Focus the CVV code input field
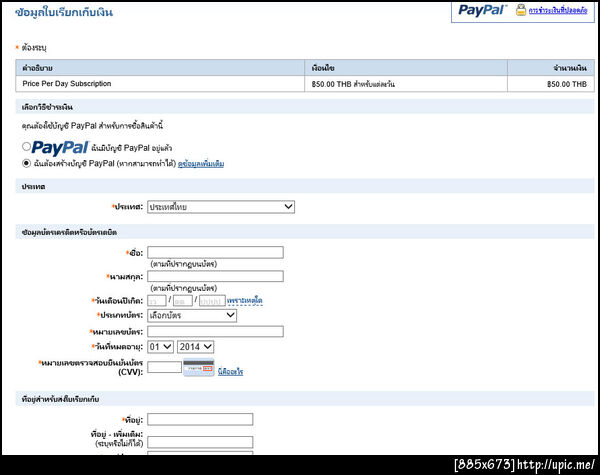The width and height of the screenshot is (600, 475). click(165, 367)
